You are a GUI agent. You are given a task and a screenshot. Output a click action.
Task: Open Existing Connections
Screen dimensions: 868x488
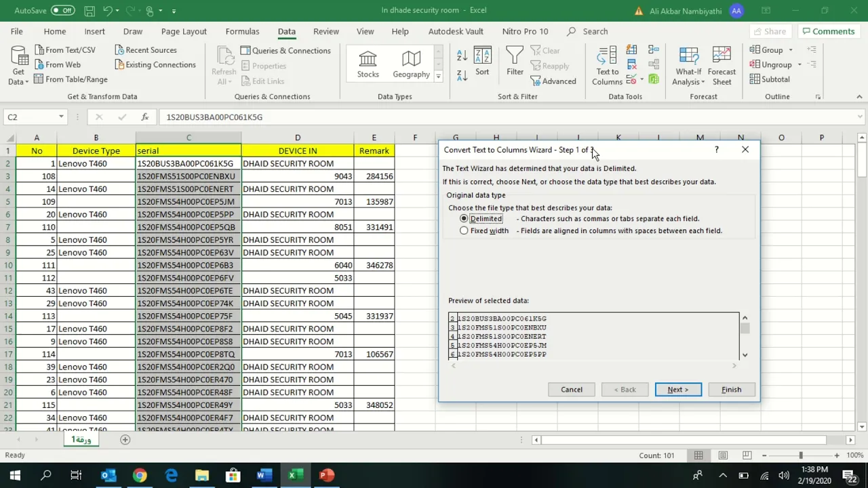(155, 64)
